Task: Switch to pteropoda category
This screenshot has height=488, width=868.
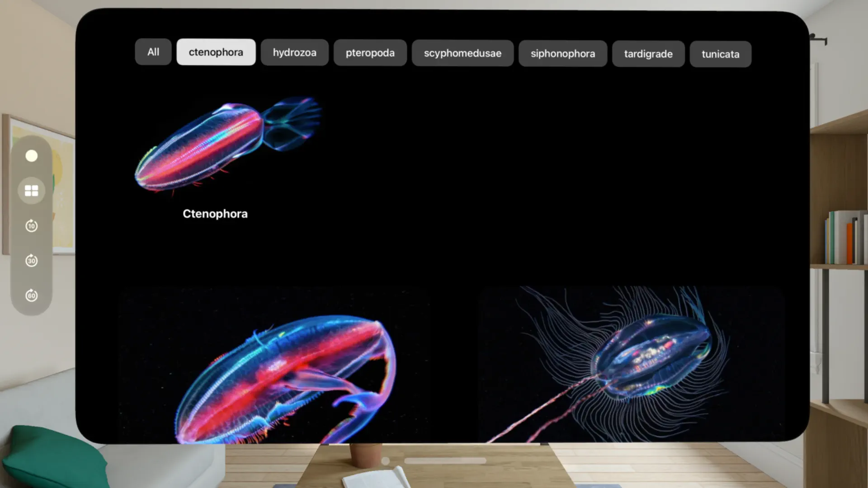Action: tap(370, 53)
